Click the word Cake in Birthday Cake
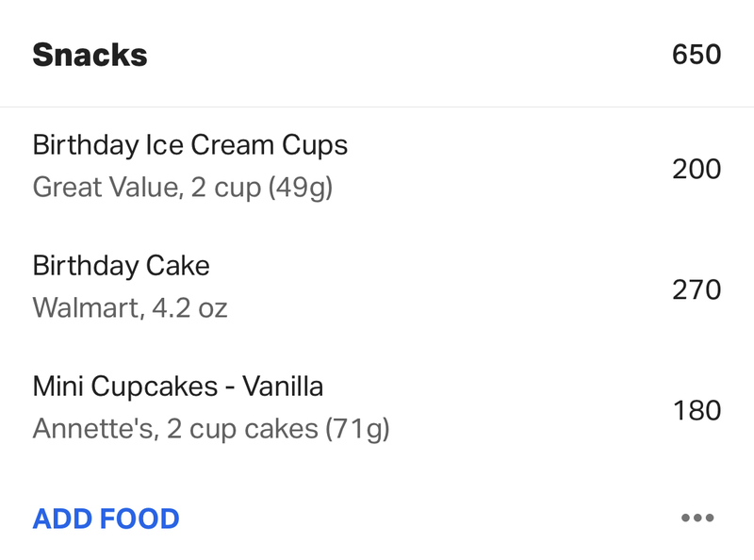The width and height of the screenshot is (754, 560). coord(177,266)
